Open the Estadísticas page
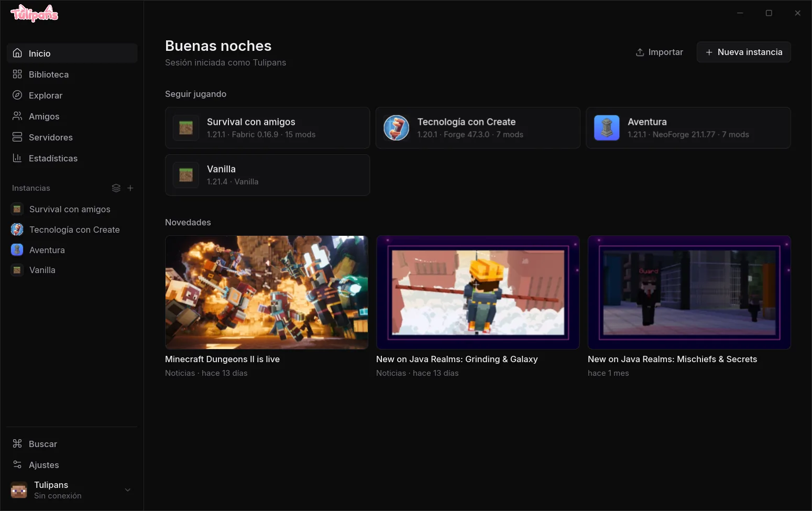The image size is (812, 511). [x=72, y=158]
